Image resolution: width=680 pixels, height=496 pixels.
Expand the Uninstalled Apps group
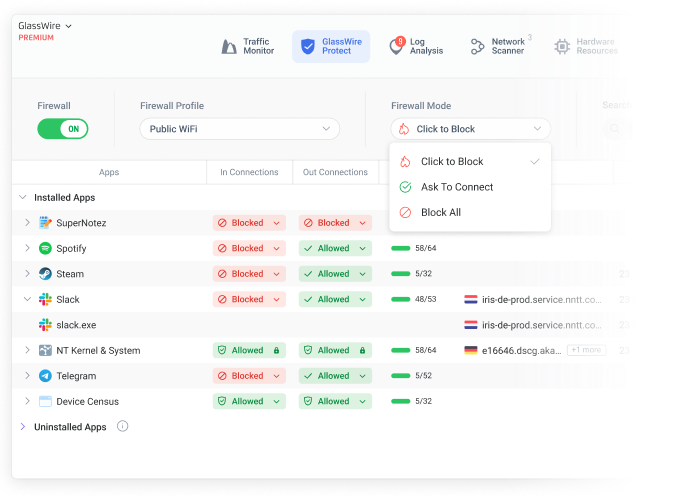coord(23,427)
